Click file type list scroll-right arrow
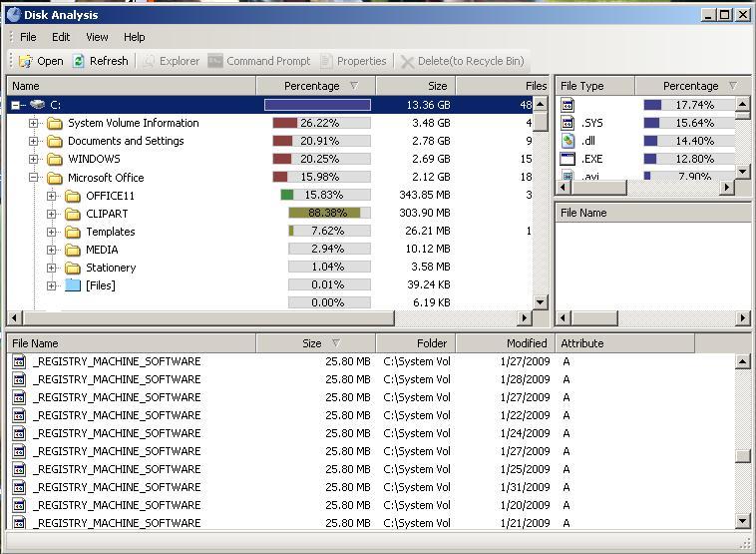756x554 pixels. (x=726, y=188)
